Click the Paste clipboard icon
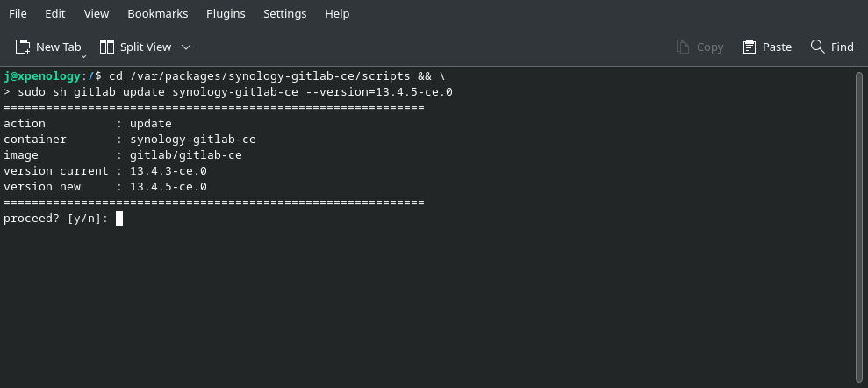Viewport: 868px width, 388px height. click(x=749, y=47)
